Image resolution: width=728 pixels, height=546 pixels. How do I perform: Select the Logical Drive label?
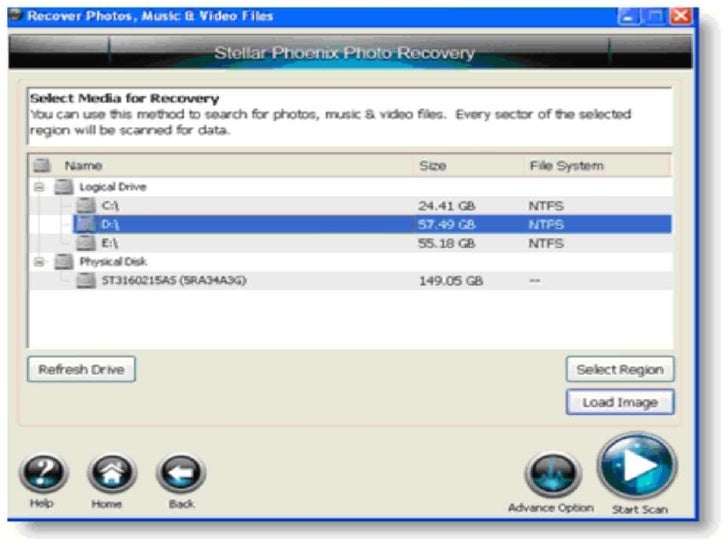click(113, 187)
